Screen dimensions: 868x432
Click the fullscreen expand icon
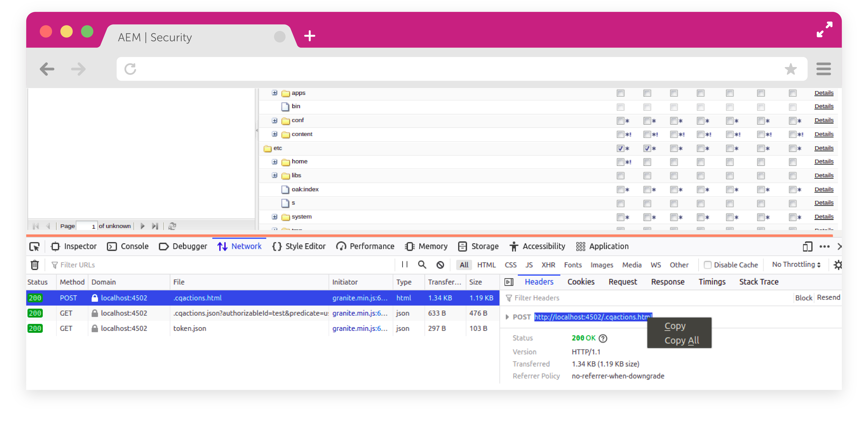pos(825,30)
